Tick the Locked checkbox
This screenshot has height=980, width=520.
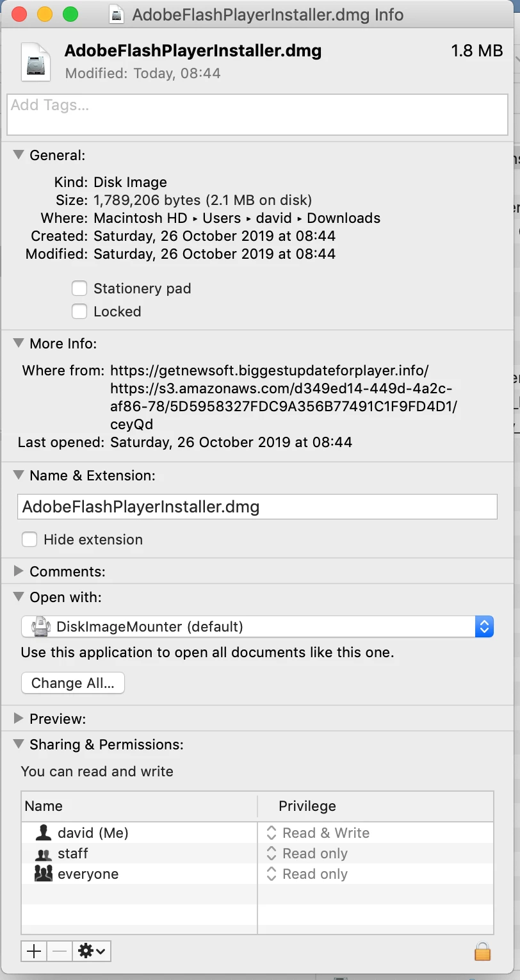[x=79, y=311]
